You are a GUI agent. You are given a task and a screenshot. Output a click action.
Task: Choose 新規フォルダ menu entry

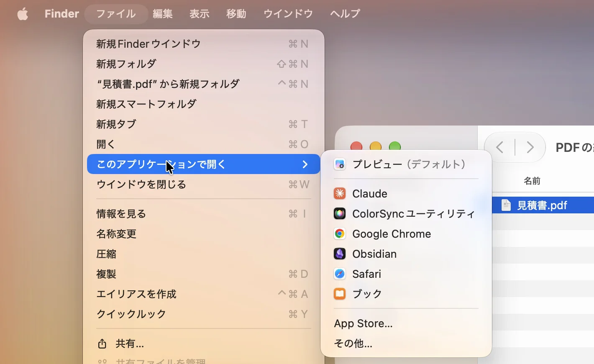pos(204,64)
